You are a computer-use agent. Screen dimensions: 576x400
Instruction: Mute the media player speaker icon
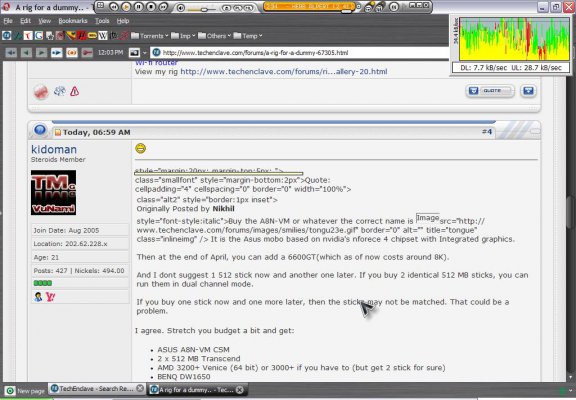click(x=181, y=7)
